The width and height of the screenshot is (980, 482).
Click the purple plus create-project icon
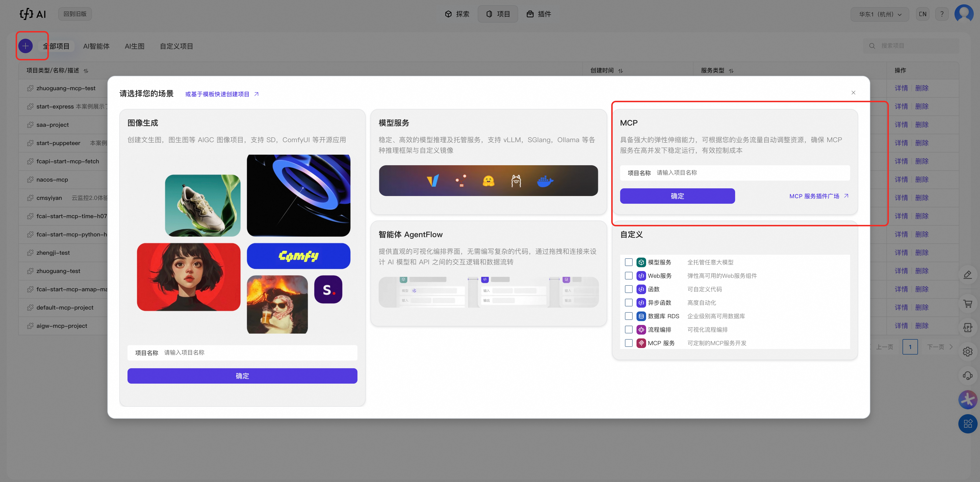25,46
